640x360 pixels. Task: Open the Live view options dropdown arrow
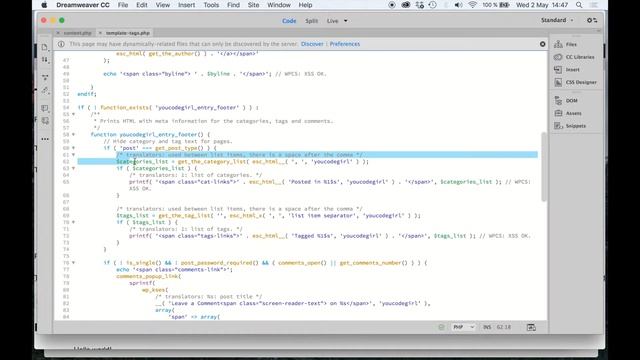(x=345, y=21)
